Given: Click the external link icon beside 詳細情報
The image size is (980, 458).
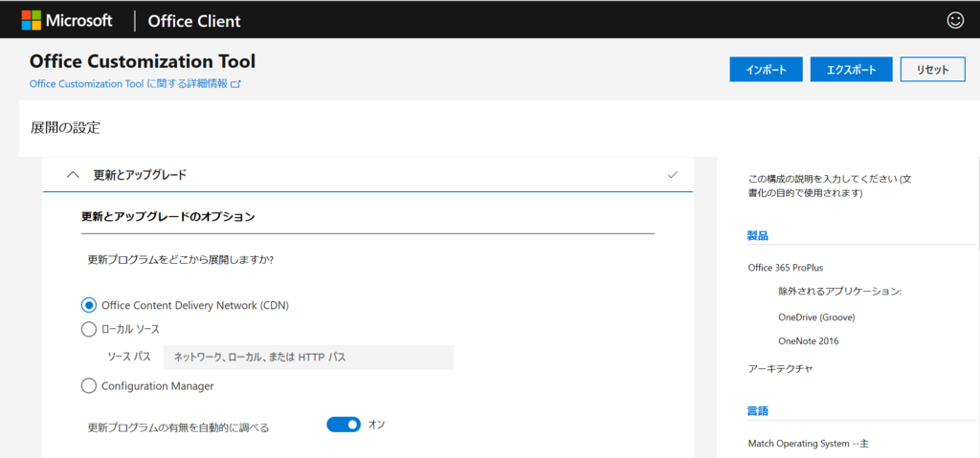Looking at the screenshot, I should click(x=235, y=84).
